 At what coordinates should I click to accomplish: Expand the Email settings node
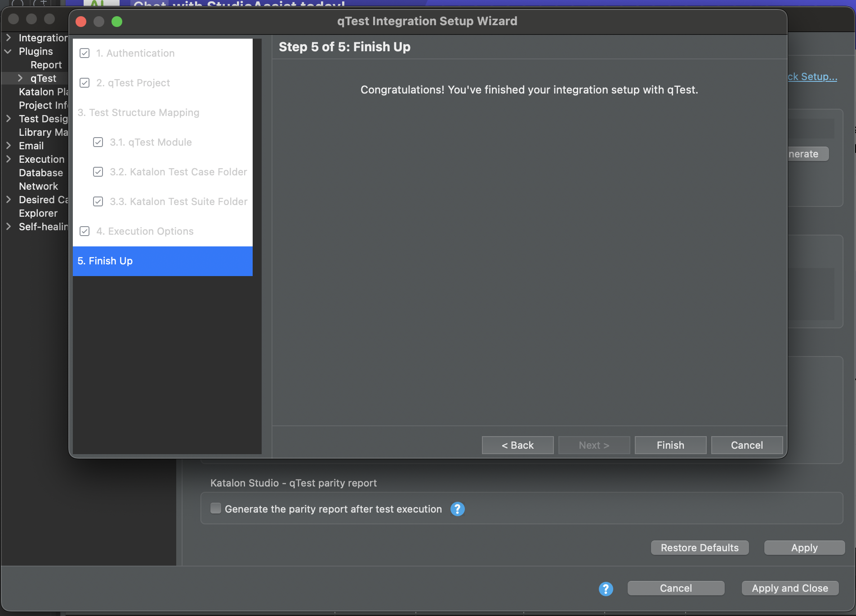coord(8,146)
